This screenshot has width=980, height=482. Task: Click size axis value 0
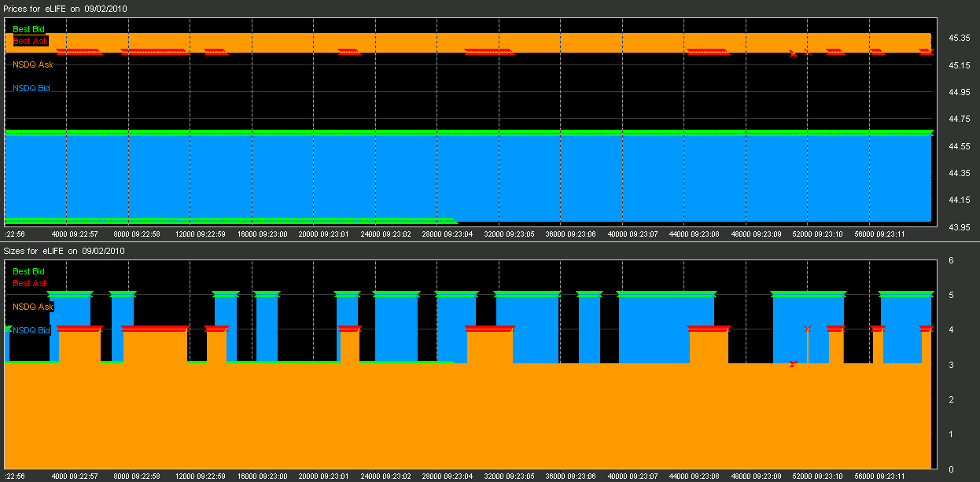(952, 469)
